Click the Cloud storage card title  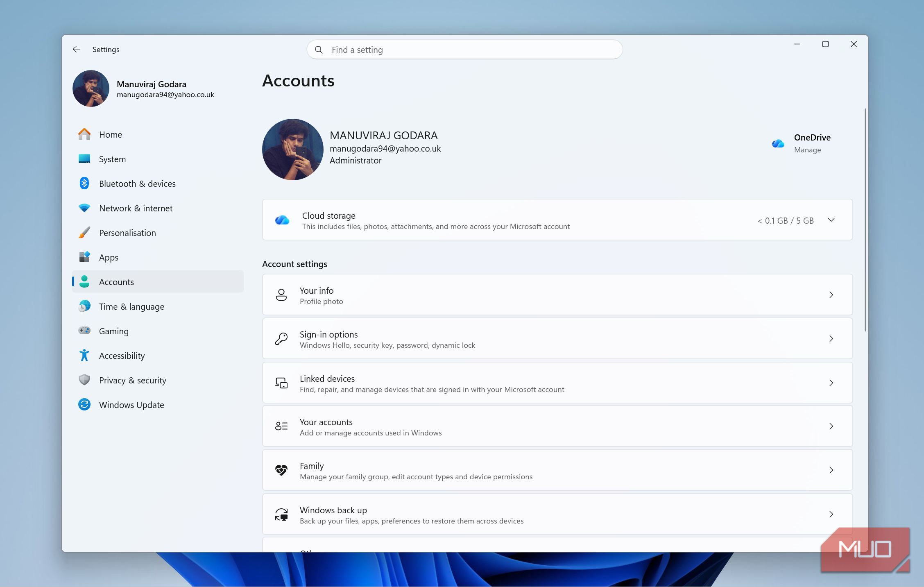click(x=329, y=215)
